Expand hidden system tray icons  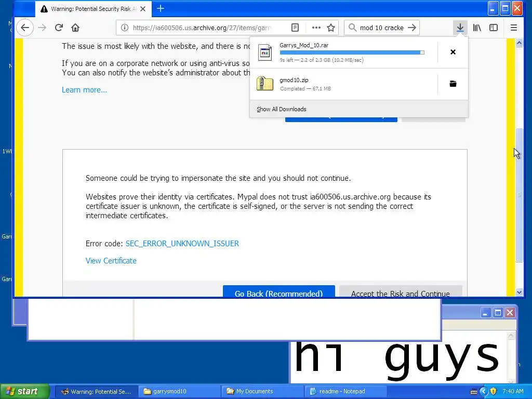(484, 391)
